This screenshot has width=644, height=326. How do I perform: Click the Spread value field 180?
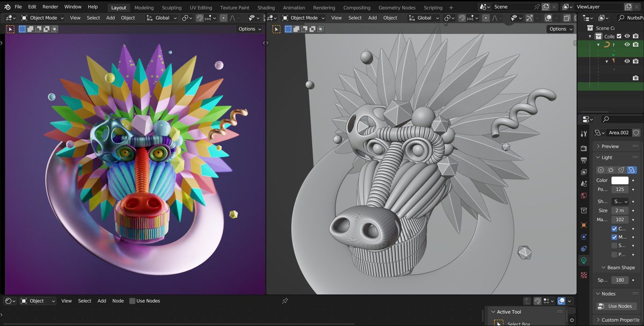[620, 280]
